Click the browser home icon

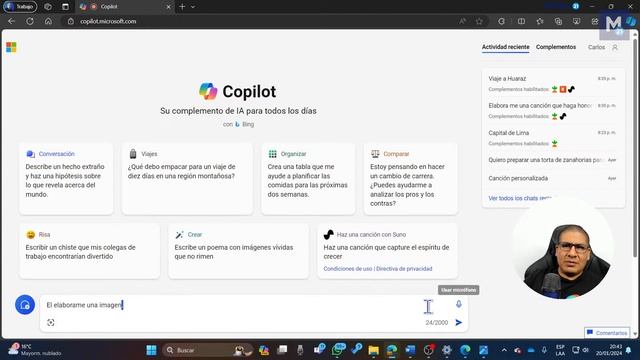point(48,21)
